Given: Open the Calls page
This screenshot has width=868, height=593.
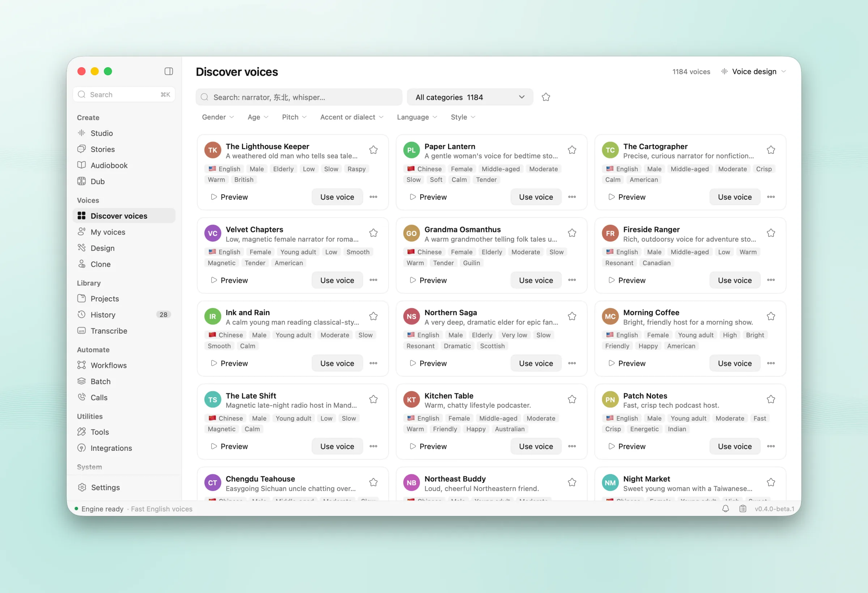Looking at the screenshot, I should [124, 397].
